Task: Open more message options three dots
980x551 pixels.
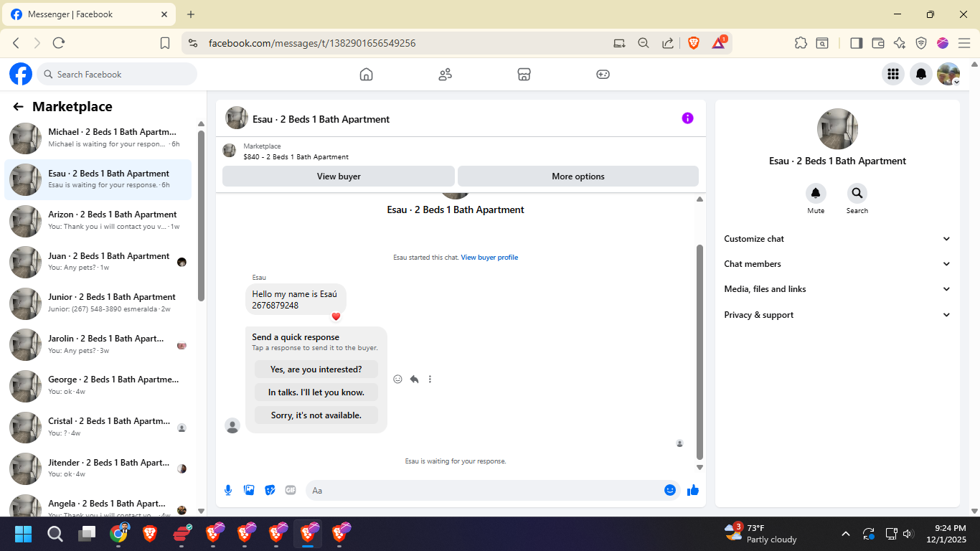Action: pyautogui.click(x=430, y=379)
